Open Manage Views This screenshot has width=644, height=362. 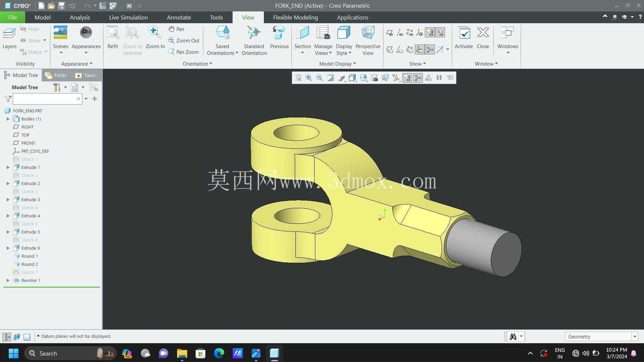click(323, 40)
